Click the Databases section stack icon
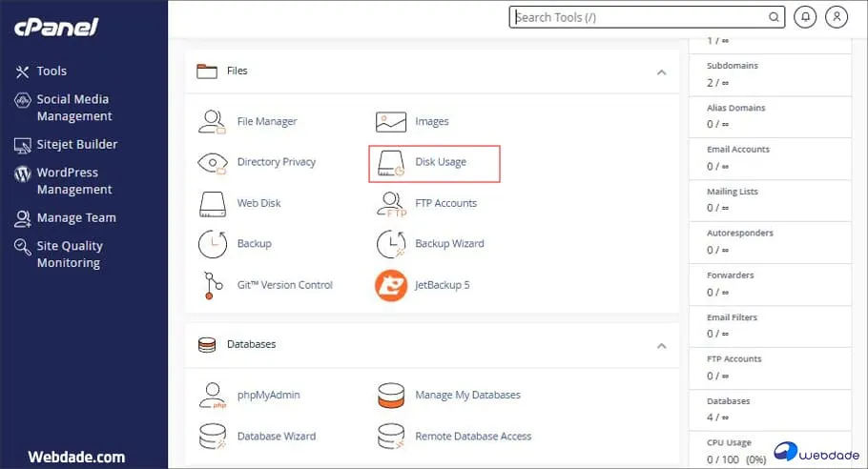 pos(207,345)
